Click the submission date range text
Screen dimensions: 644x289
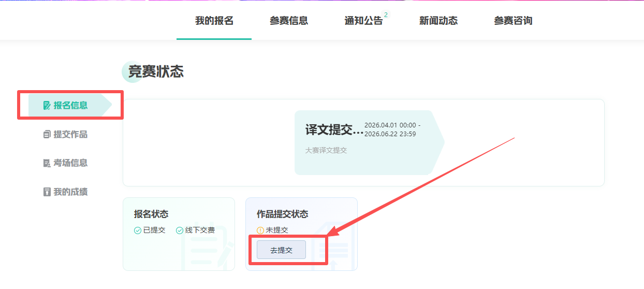pyautogui.click(x=392, y=130)
